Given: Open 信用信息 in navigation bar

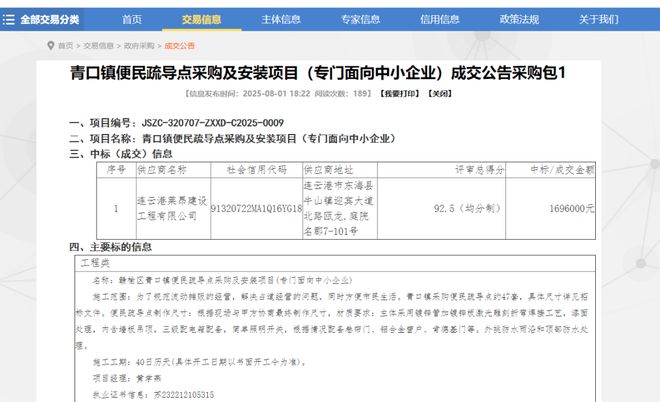Looking at the screenshot, I should click(440, 19).
